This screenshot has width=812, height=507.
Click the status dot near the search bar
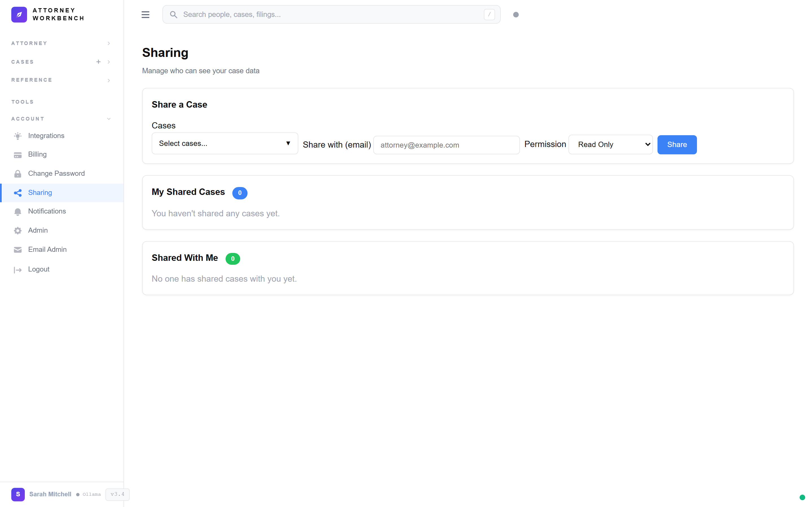[x=516, y=14]
